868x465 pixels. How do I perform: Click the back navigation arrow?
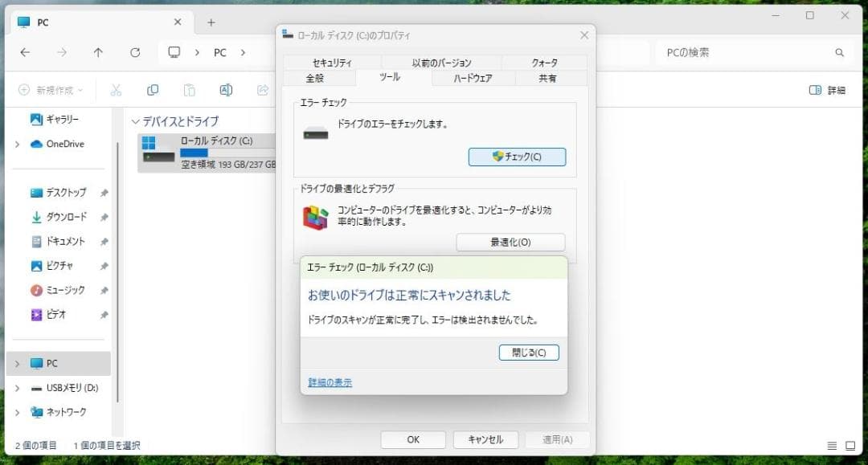pyautogui.click(x=25, y=52)
